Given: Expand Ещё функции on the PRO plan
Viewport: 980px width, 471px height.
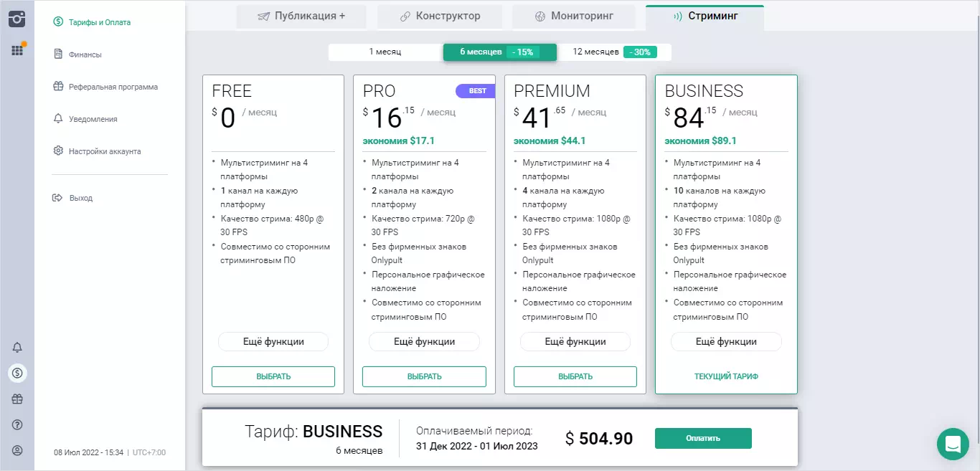Looking at the screenshot, I should coord(424,342).
